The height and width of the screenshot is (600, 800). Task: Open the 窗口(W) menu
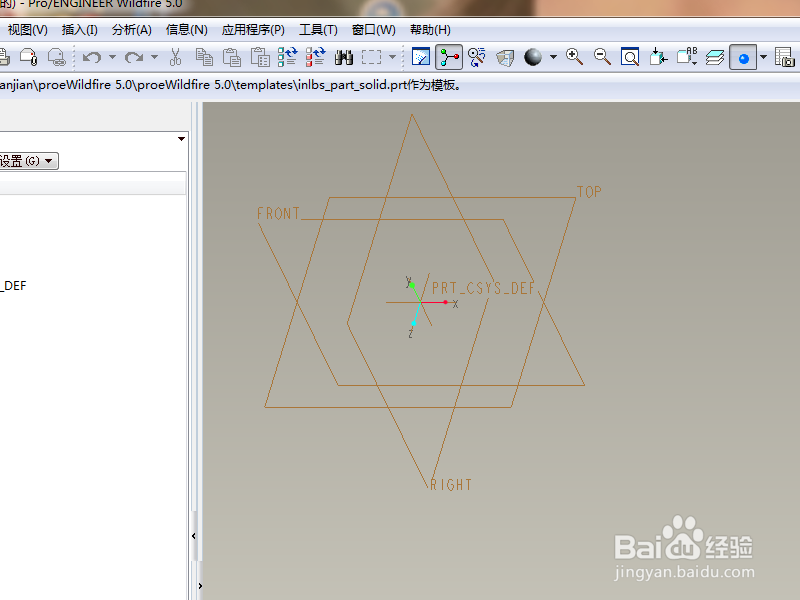374,30
